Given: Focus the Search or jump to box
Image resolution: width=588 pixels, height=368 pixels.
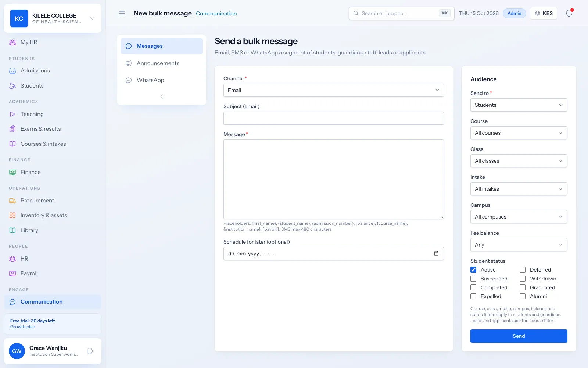Looking at the screenshot, I should click(402, 13).
